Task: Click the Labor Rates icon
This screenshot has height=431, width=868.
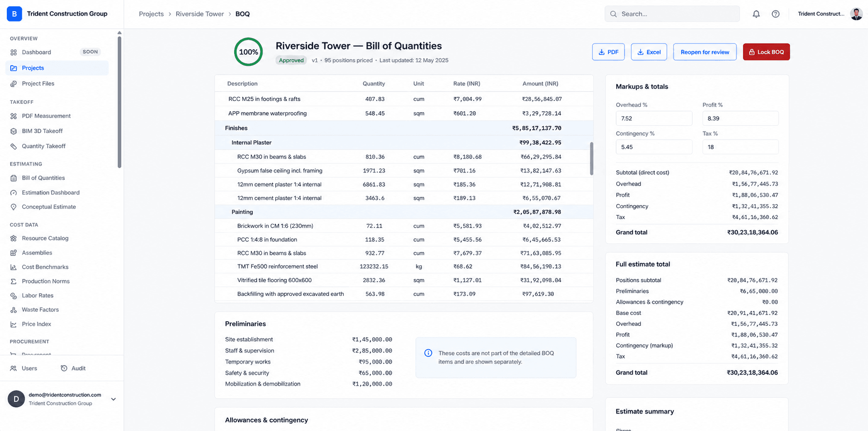Action: pyautogui.click(x=14, y=295)
